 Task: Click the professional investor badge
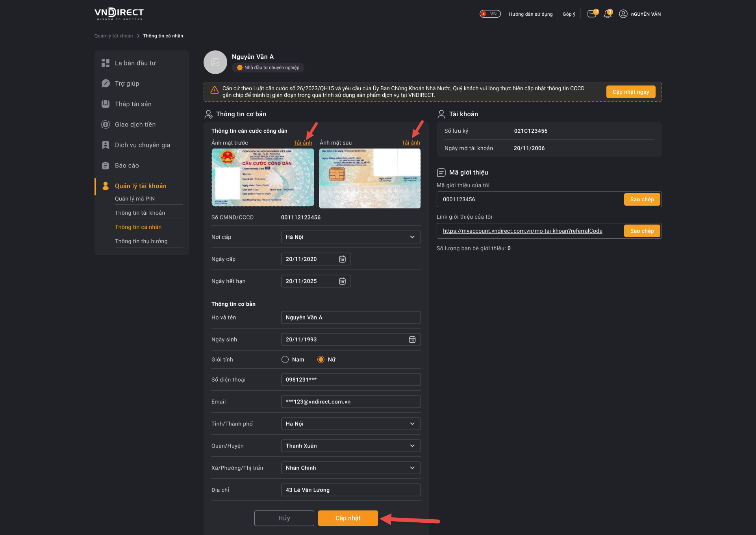pyautogui.click(x=268, y=67)
